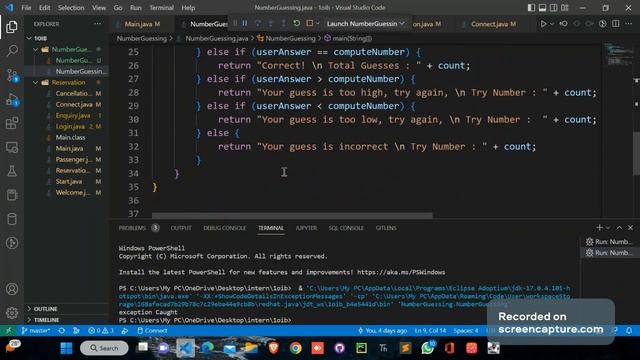Switch to the Output panel tab

pos(181,228)
